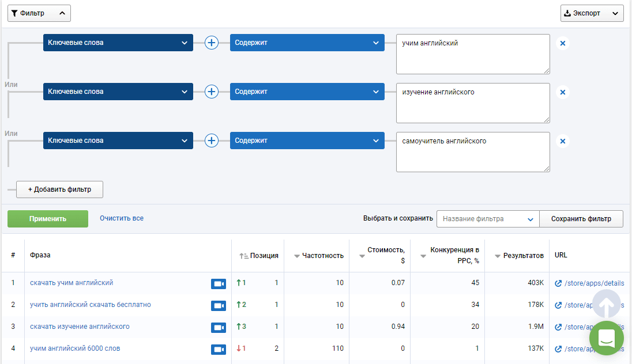Open the 'скачать учим английский' phrase link
The width and height of the screenshot is (632, 364).
click(72, 283)
